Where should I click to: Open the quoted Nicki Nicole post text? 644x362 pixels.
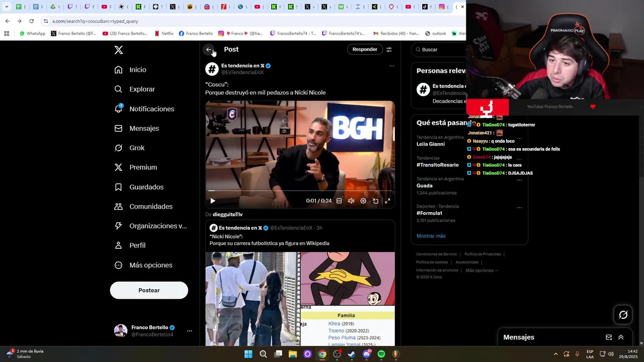270,240
